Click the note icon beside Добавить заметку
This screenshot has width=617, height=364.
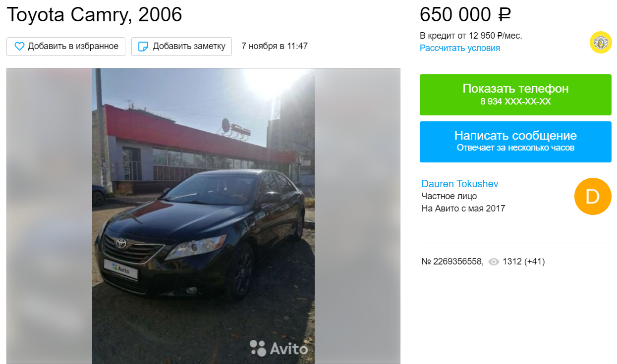point(143,47)
